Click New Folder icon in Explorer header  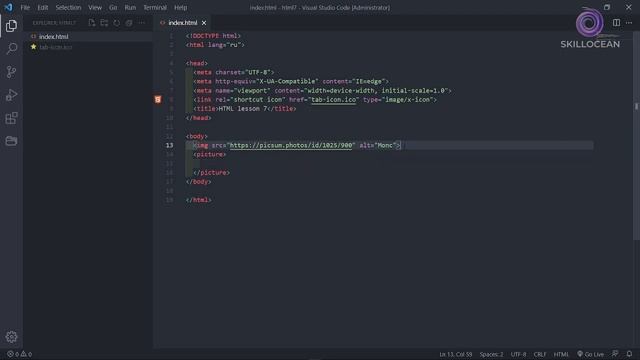(104, 23)
